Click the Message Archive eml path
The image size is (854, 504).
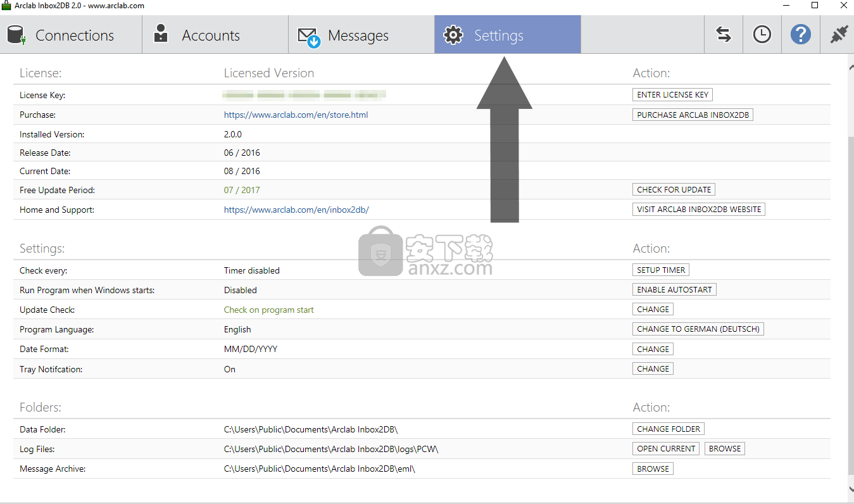point(320,469)
